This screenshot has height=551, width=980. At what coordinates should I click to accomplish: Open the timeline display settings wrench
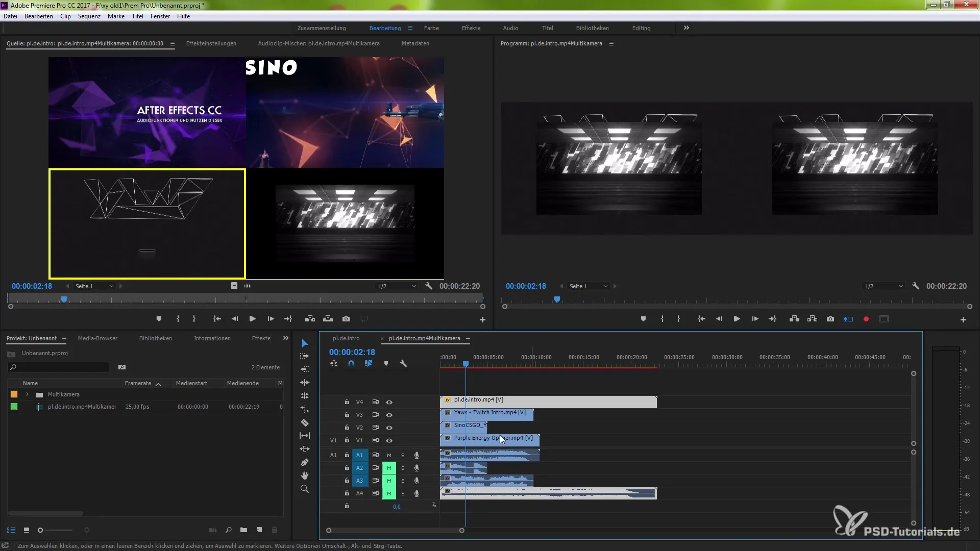click(403, 364)
